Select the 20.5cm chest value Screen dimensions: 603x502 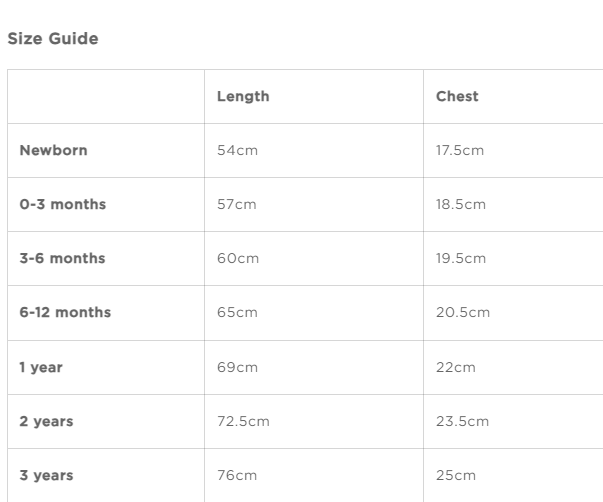[x=463, y=313]
